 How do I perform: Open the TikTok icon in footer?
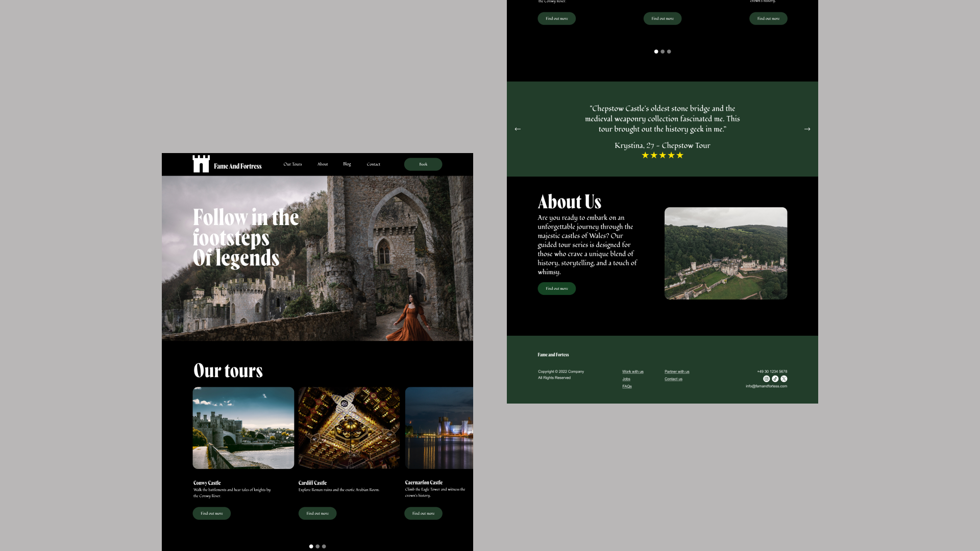(775, 379)
